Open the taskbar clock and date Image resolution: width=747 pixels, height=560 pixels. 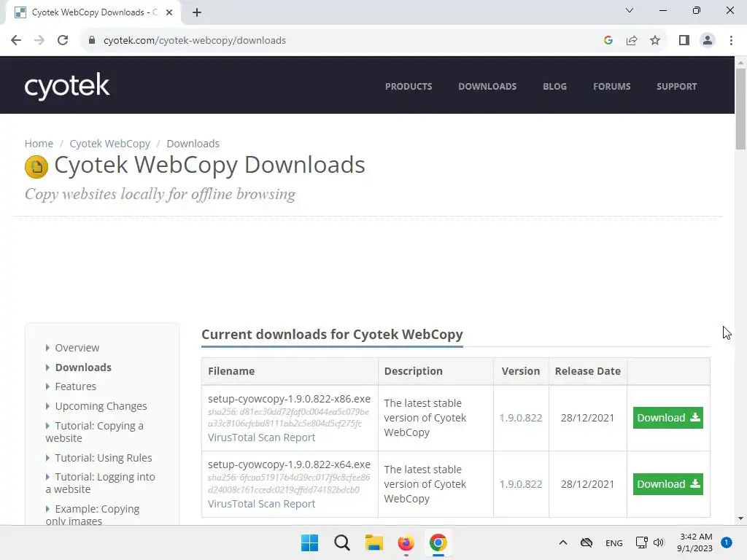(x=695, y=542)
